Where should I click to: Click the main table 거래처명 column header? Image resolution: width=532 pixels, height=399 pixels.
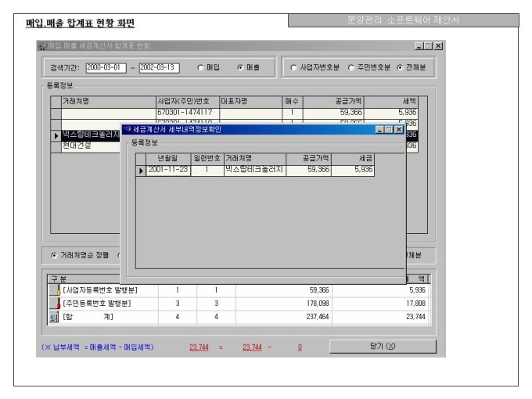109,102
